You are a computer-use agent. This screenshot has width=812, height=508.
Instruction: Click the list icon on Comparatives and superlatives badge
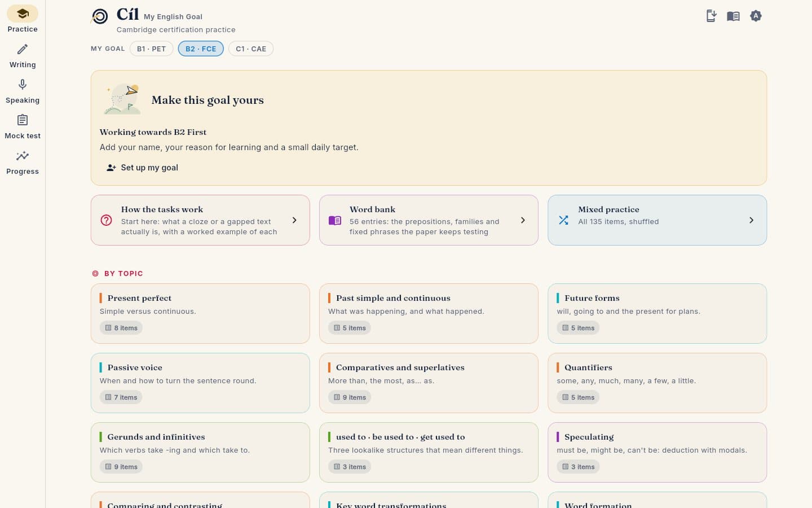pos(337,397)
